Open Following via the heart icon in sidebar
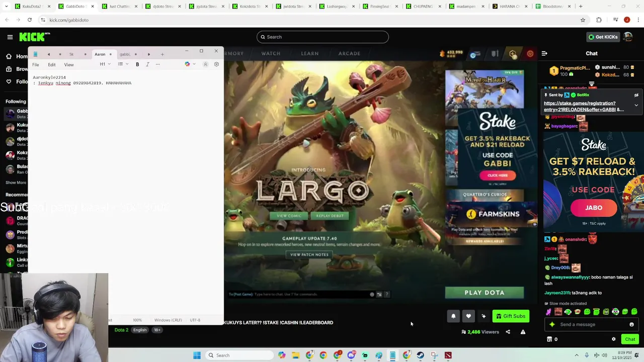Image resolution: width=644 pixels, height=362 pixels. 9,81
